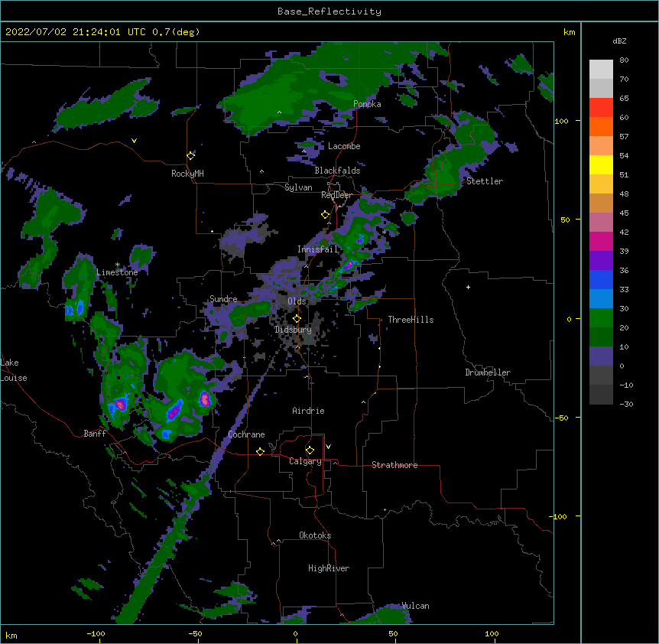Click the -50 tick label on right axis
This screenshot has width=659, height=644.
click(561, 418)
